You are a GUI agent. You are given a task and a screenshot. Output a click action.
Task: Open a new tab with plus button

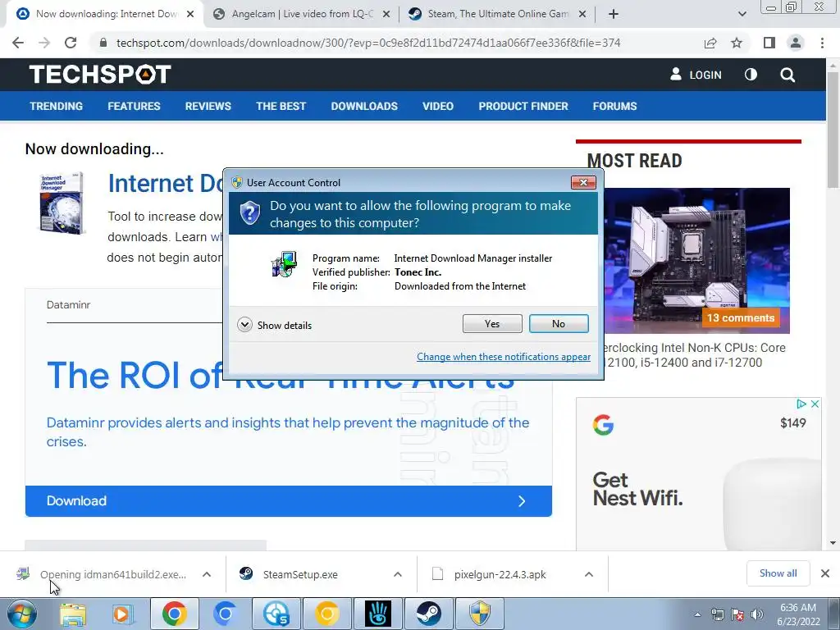(x=614, y=14)
